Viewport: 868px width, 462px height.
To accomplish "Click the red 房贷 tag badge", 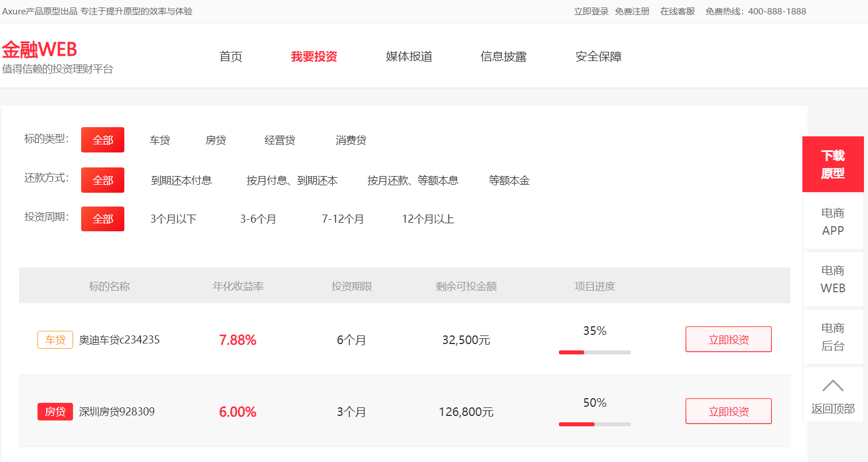I will [x=55, y=412].
